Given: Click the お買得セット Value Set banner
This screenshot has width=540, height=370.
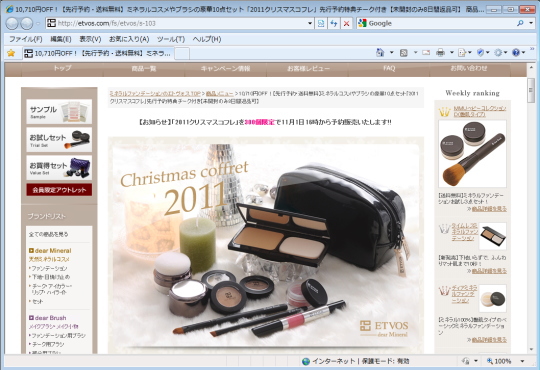Looking at the screenshot, I should click(59, 167).
